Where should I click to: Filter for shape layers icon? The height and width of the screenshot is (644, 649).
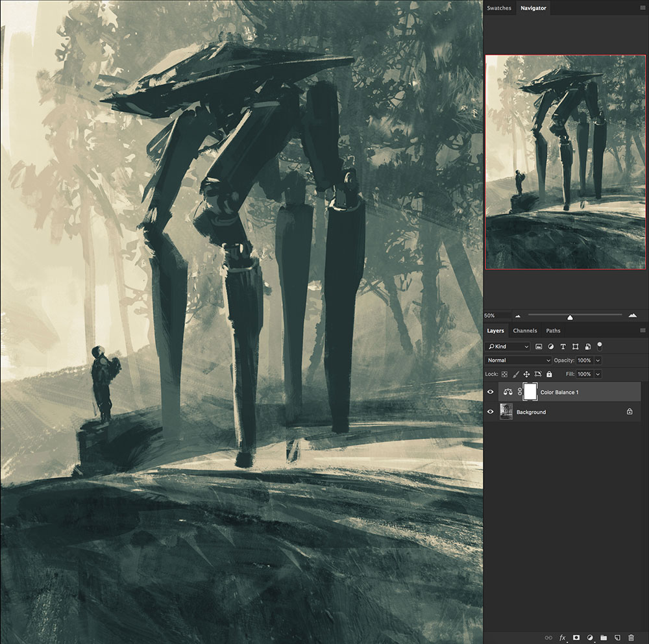[575, 347]
